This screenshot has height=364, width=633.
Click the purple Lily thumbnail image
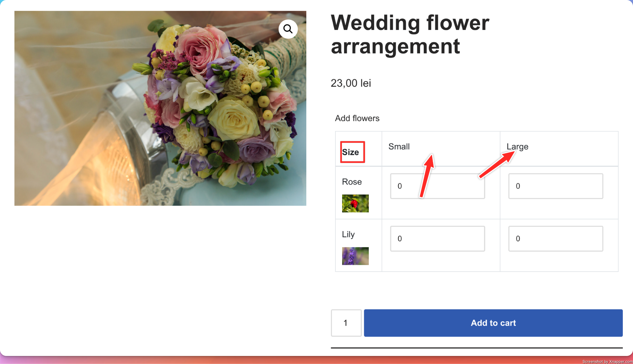tap(355, 256)
